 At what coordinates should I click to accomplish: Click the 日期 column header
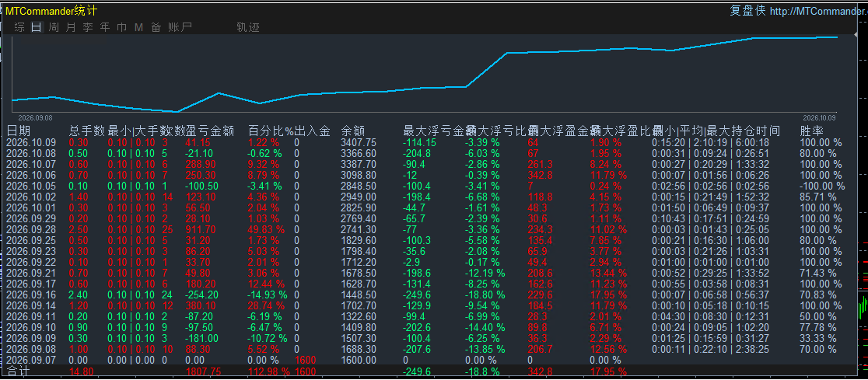(x=18, y=131)
